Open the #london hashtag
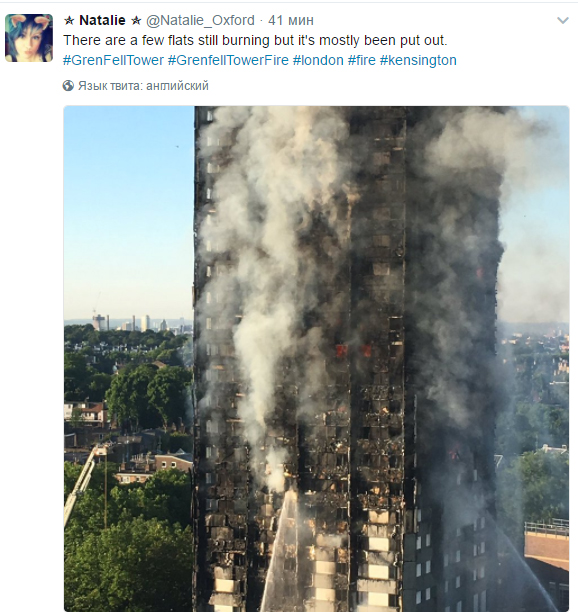 [318, 60]
